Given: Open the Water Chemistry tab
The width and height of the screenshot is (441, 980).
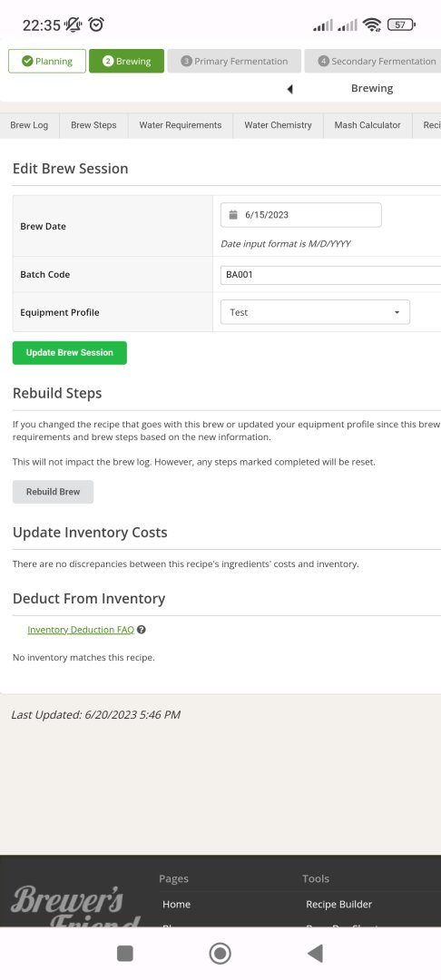Looking at the screenshot, I should pyautogui.click(x=278, y=125).
